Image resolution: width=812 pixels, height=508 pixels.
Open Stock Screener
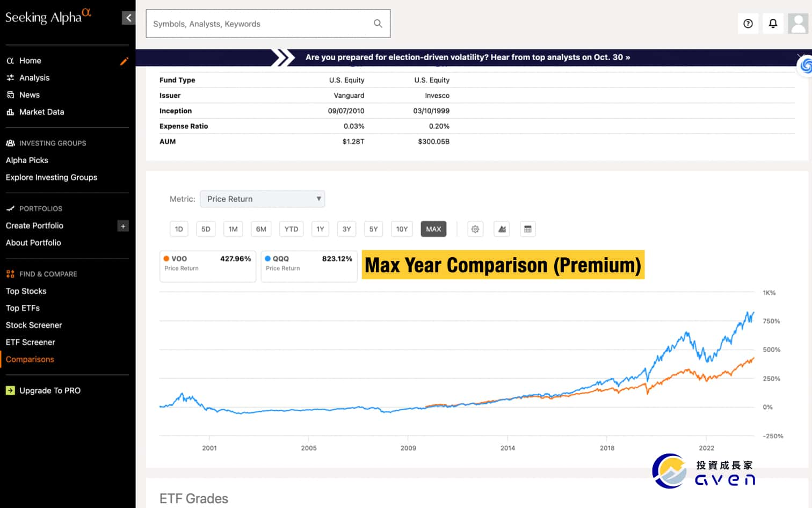(34, 325)
